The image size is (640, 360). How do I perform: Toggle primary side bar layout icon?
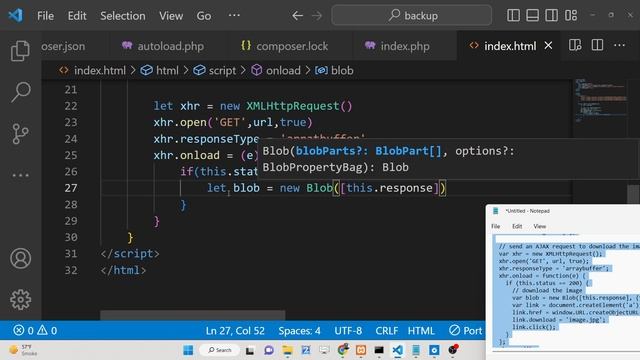click(513, 16)
